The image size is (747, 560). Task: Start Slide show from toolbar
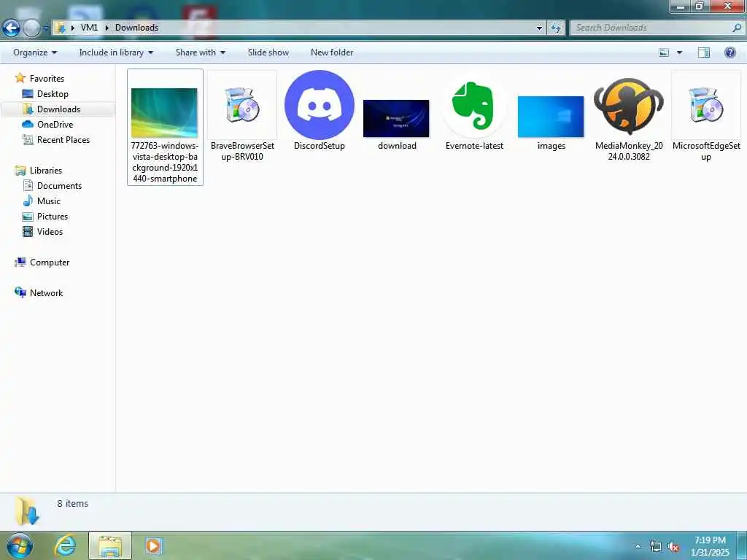[268, 52]
